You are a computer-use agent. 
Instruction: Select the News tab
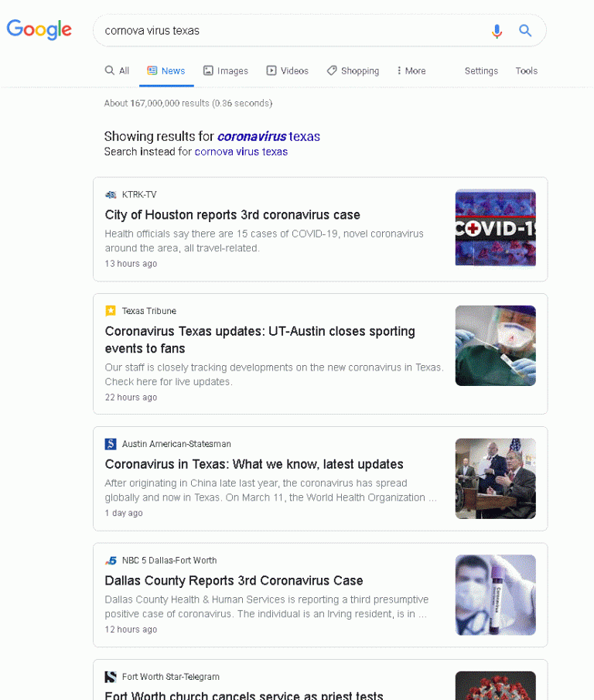(166, 70)
